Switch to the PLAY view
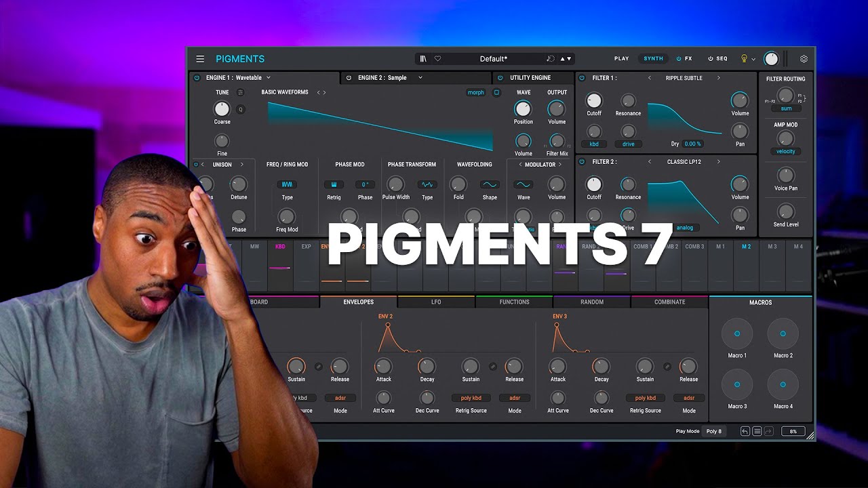The image size is (868, 488). tap(621, 59)
